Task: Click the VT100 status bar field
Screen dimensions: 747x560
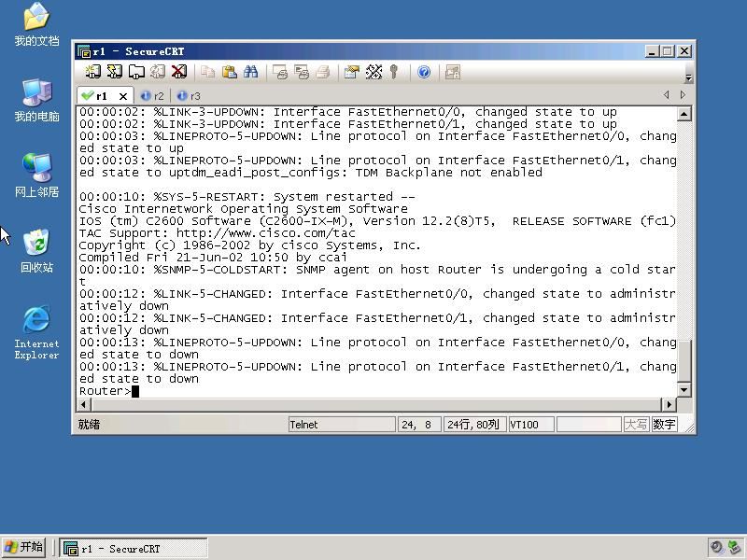Action: [531, 425]
